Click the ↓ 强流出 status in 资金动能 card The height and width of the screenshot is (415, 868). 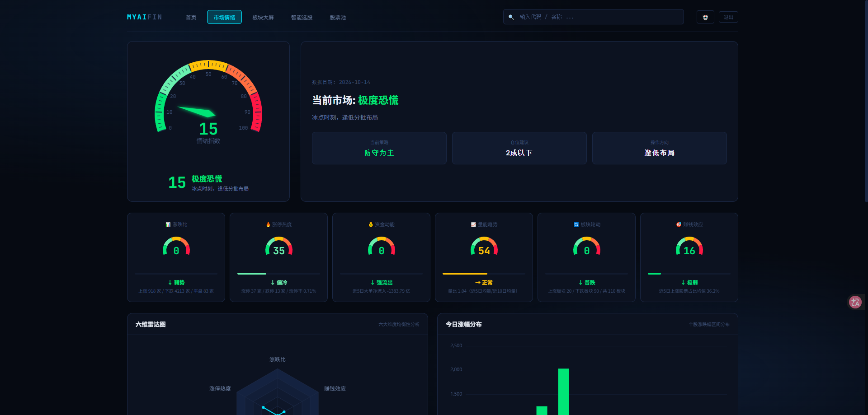(x=382, y=283)
